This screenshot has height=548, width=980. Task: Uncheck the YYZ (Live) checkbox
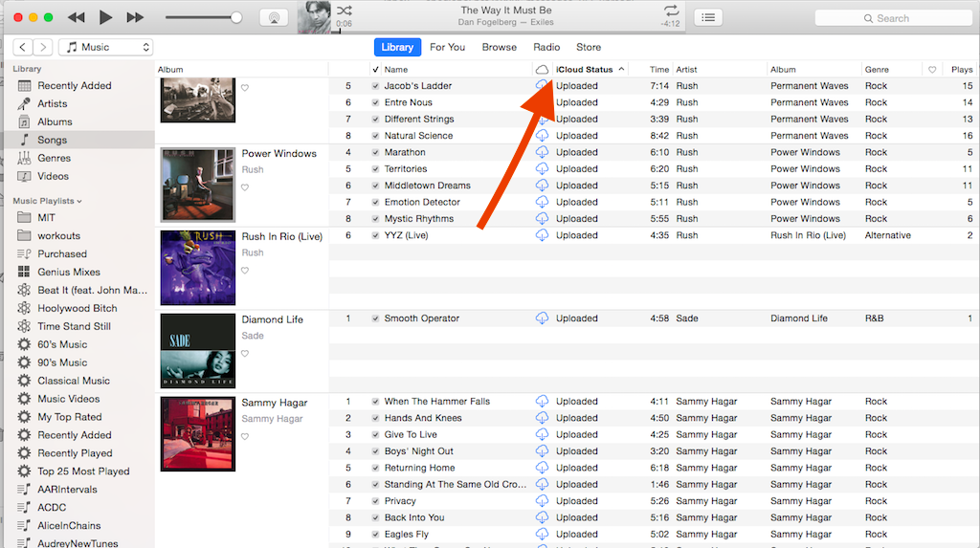375,235
